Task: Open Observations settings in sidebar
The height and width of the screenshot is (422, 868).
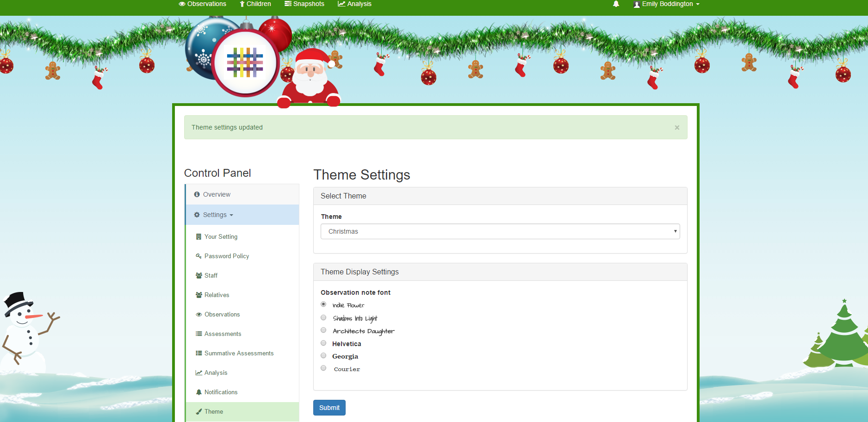Action: tap(222, 314)
